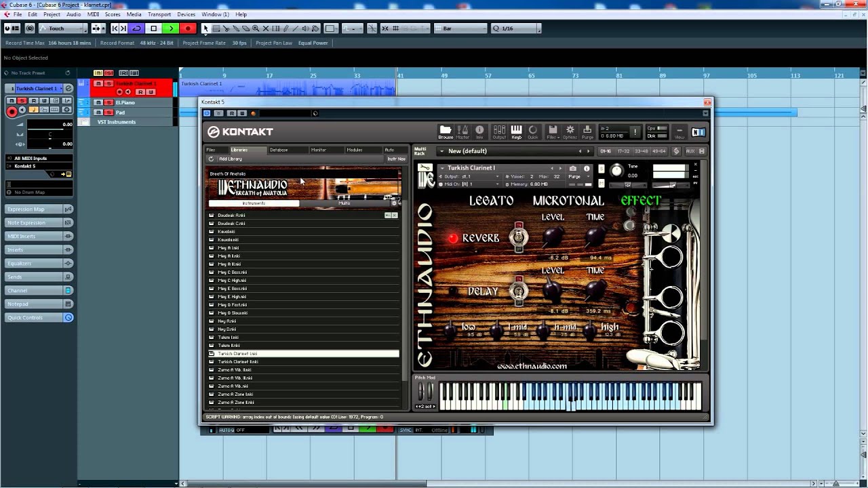
Task: Mute the Pad track
Action: [98, 112]
